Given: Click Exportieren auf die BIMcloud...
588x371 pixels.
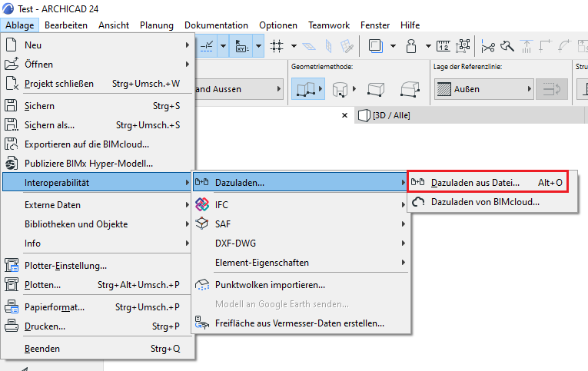Looking at the screenshot, I should [x=86, y=144].
